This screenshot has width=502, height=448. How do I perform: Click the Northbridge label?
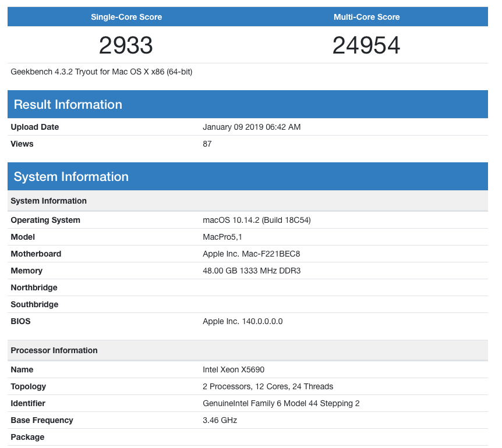click(34, 287)
